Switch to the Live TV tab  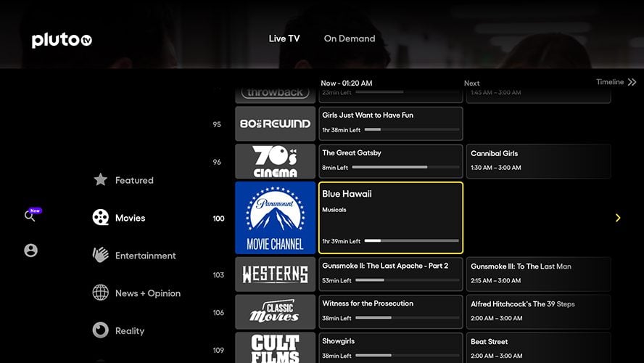pyautogui.click(x=284, y=38)
